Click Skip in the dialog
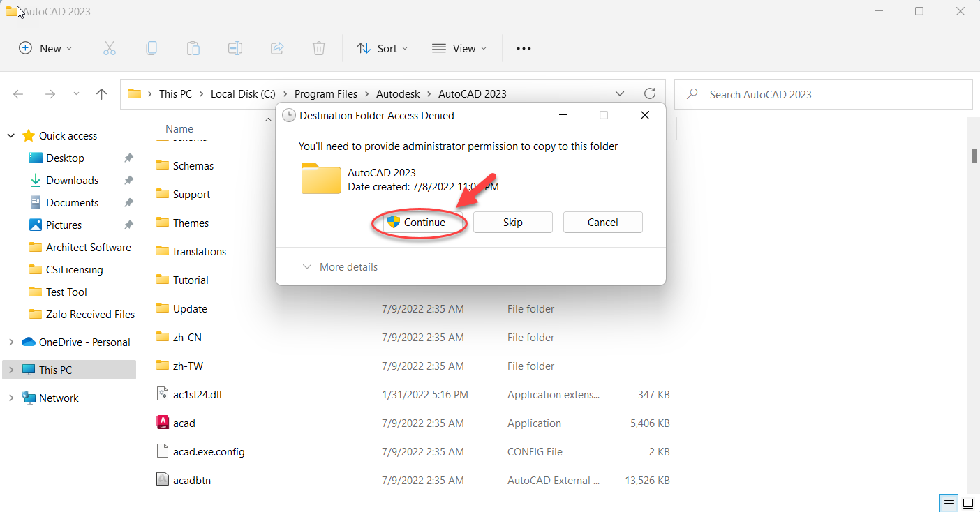The width and height of the screenshot is (980, 512). 513,223
